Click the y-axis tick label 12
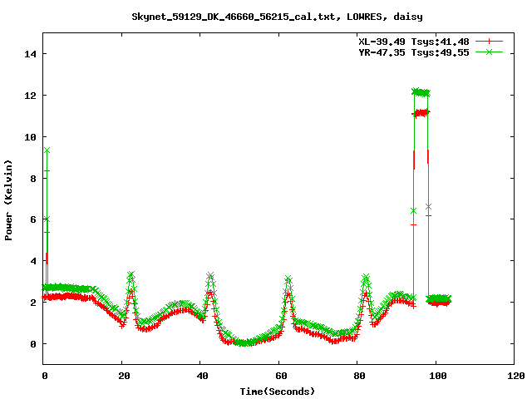 coord(30,96)
